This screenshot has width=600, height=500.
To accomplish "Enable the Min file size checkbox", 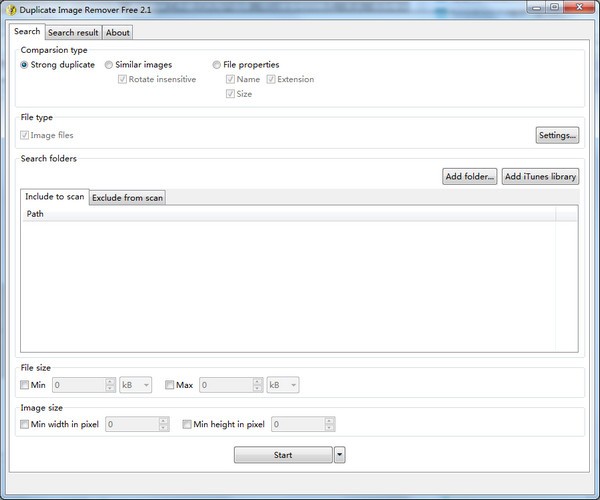I will point(25,385).
